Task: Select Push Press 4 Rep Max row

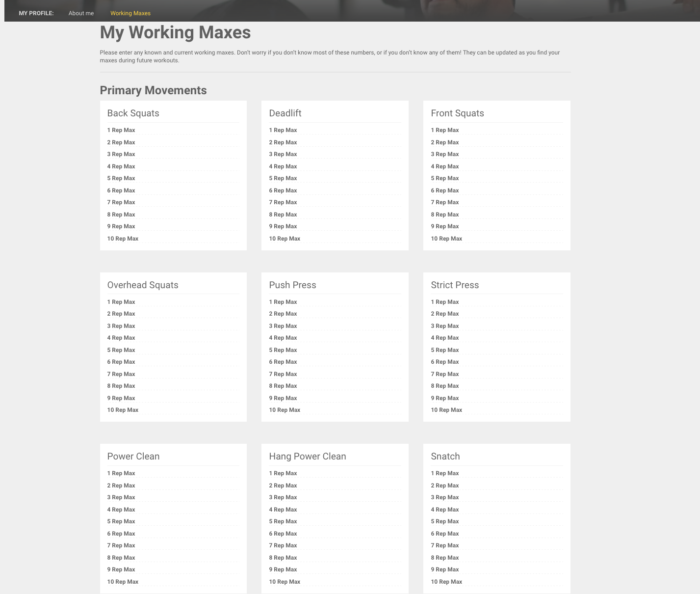Action: pyautogui.click(x=335, y=338)
